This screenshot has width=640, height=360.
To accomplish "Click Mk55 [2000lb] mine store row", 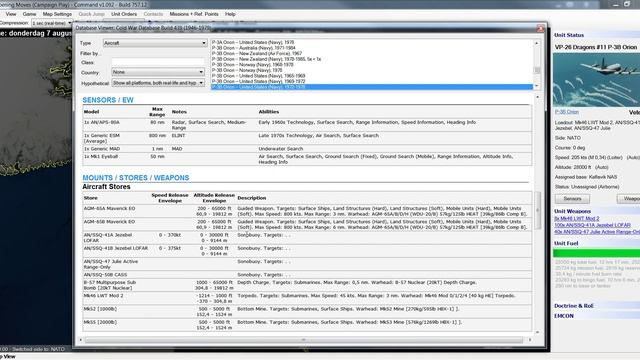I will click(x=307, y=325).
